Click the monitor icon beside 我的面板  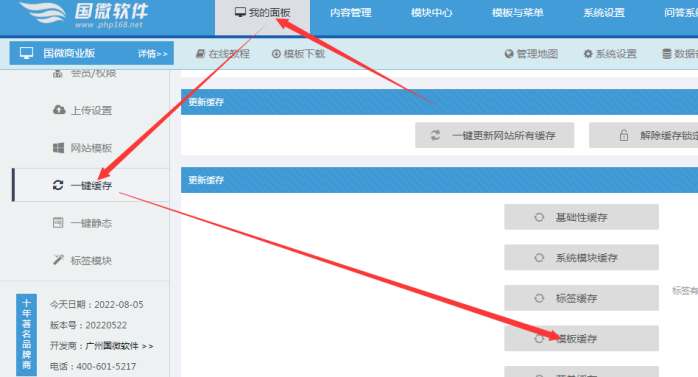point(240,12)
